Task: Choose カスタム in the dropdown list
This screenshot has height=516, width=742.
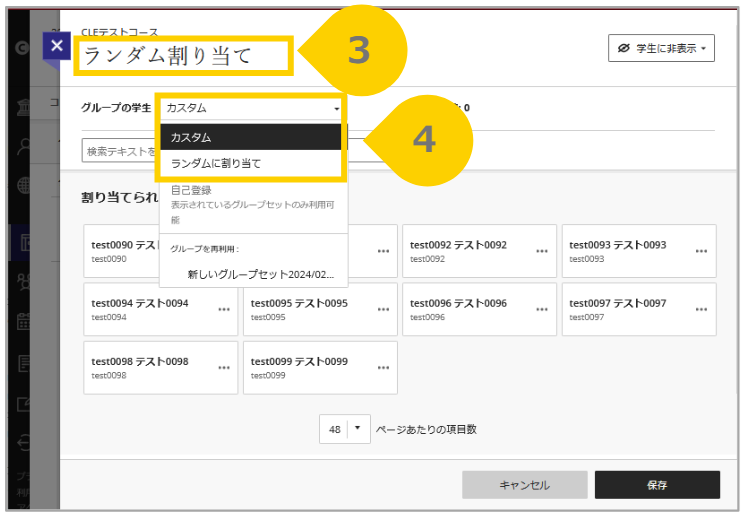Action: 251,137
